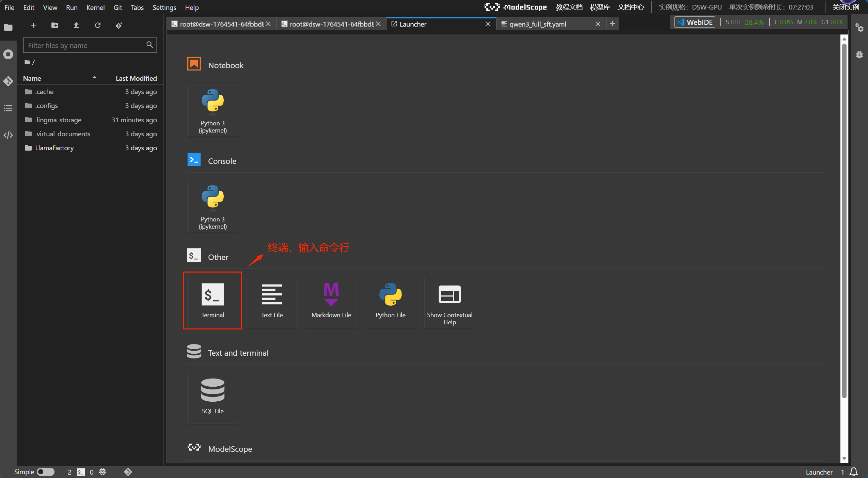The width and height of the screenshot is (868, 478).
Task: Create a new Markdown File
Action: [x=331, y=300]
